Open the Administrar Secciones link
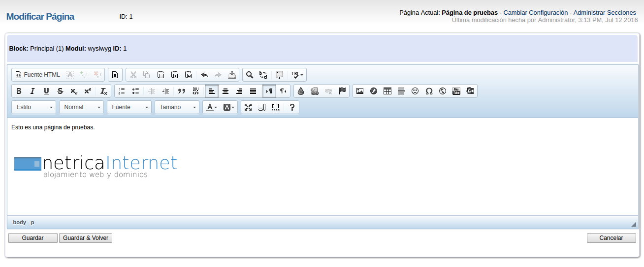Screen dimensions: 644x267 [x=605, y=12]
